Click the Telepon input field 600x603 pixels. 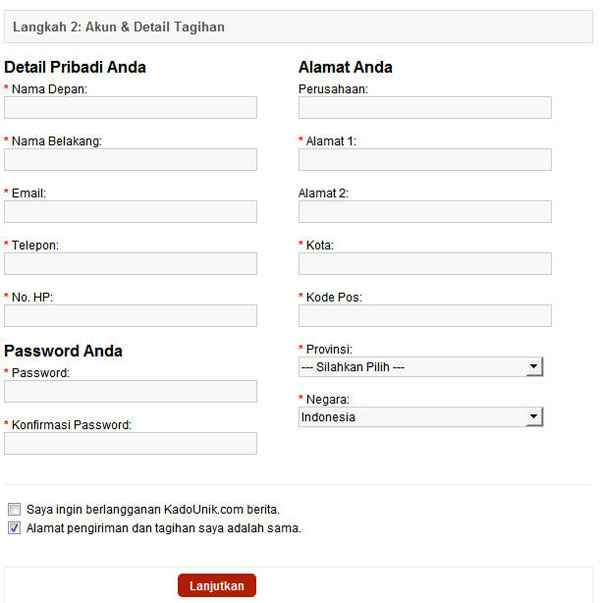click(x=130, y=264)
